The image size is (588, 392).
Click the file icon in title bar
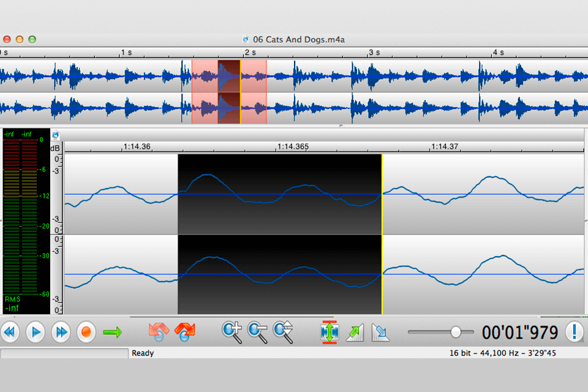246,39
